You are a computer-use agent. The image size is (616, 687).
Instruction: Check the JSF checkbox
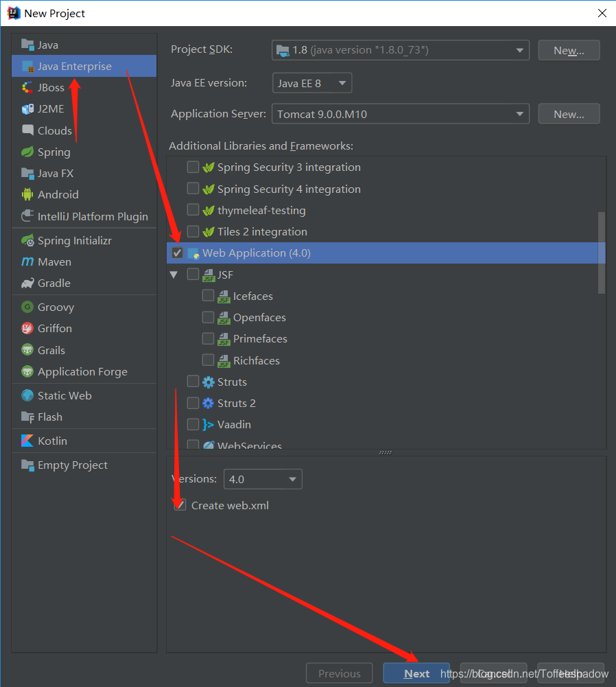tap(193, 275)
